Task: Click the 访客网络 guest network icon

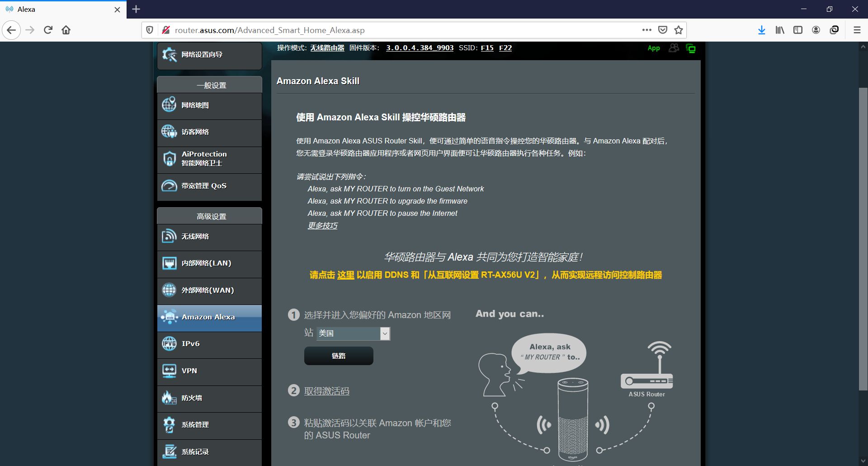Action: [x=169, y=132]
